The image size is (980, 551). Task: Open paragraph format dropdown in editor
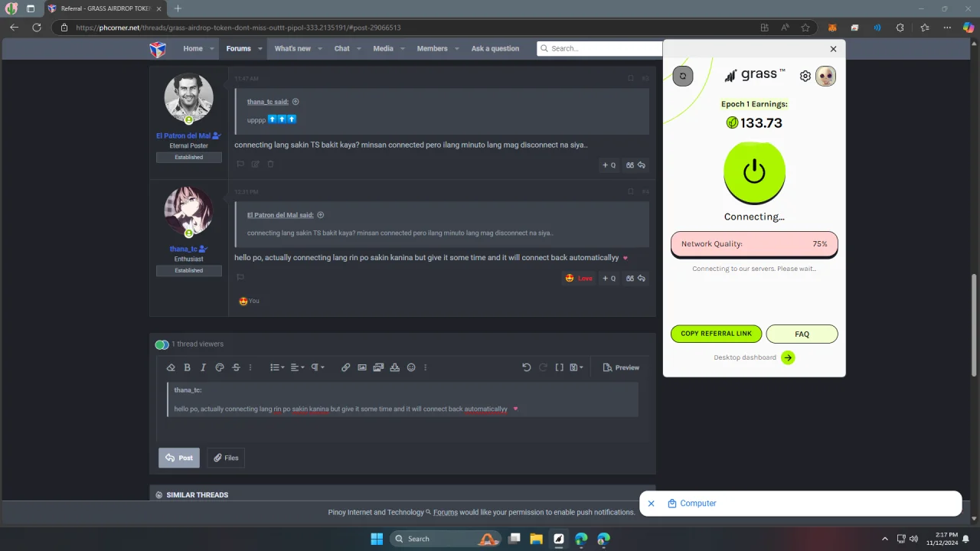click(317, 367)
